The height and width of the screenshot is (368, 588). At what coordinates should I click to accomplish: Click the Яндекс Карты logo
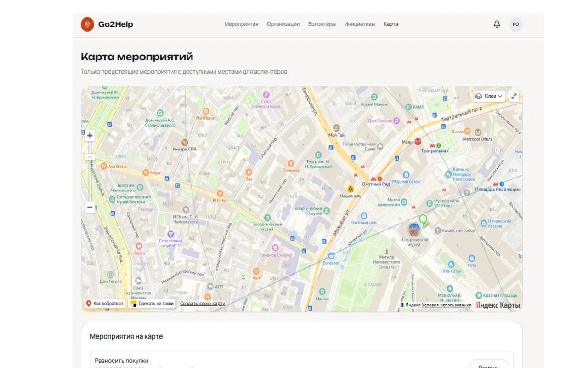(498, 305)
